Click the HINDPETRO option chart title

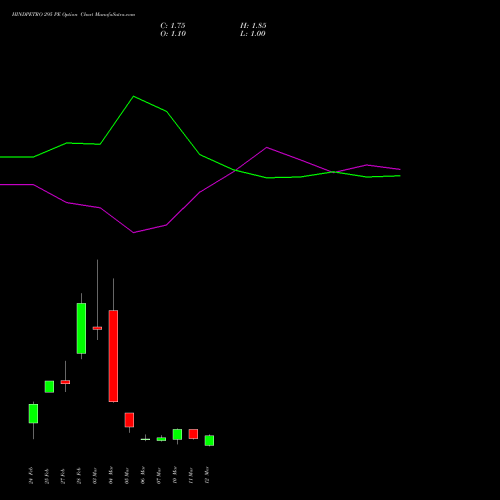point(73,15)
